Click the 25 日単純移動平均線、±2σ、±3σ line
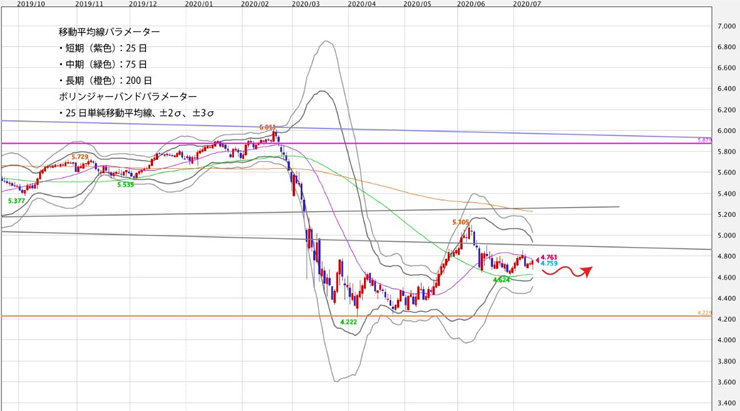 (136, 113)
